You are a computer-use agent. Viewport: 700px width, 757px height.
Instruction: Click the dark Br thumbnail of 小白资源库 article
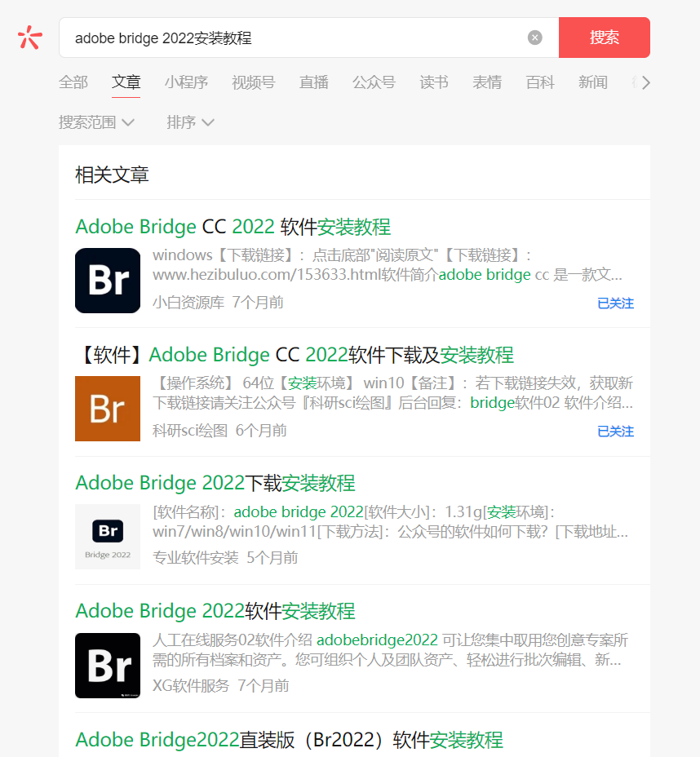108,281
